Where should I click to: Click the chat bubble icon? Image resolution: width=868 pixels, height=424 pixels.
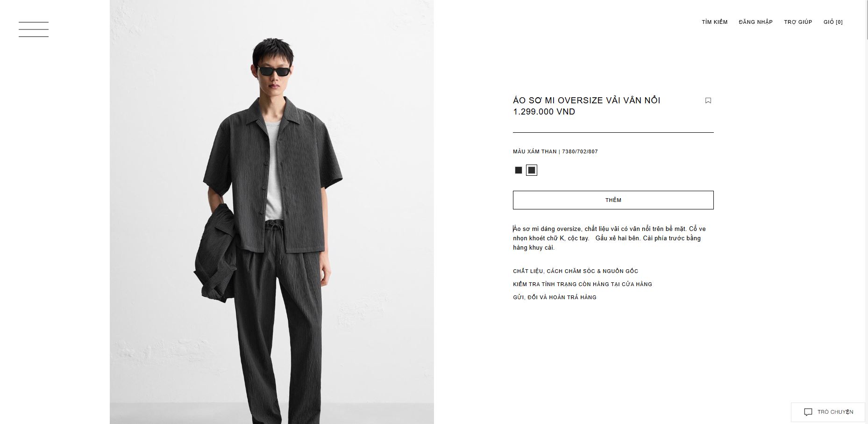(x=808, y=412)
